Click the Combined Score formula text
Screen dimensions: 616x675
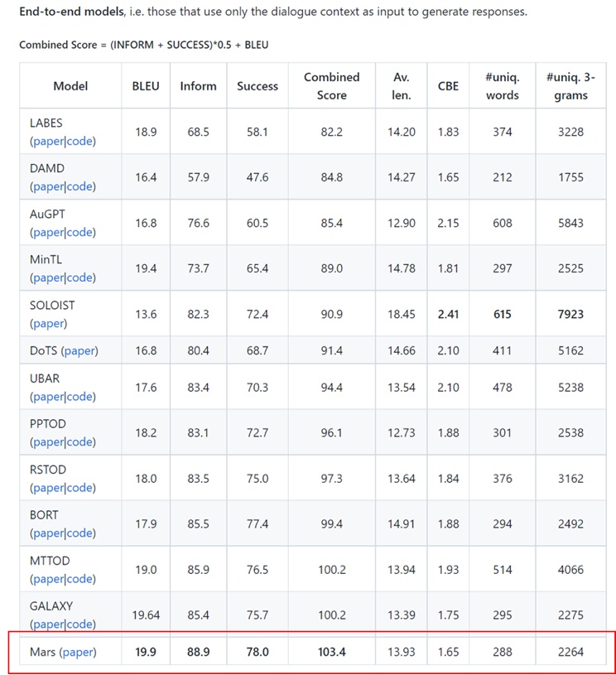click(x=144, y=45)
